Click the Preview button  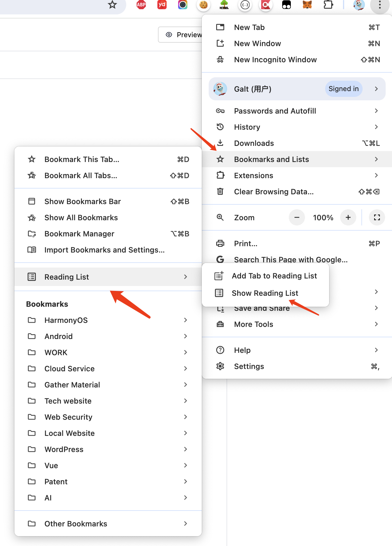(183, 35)
